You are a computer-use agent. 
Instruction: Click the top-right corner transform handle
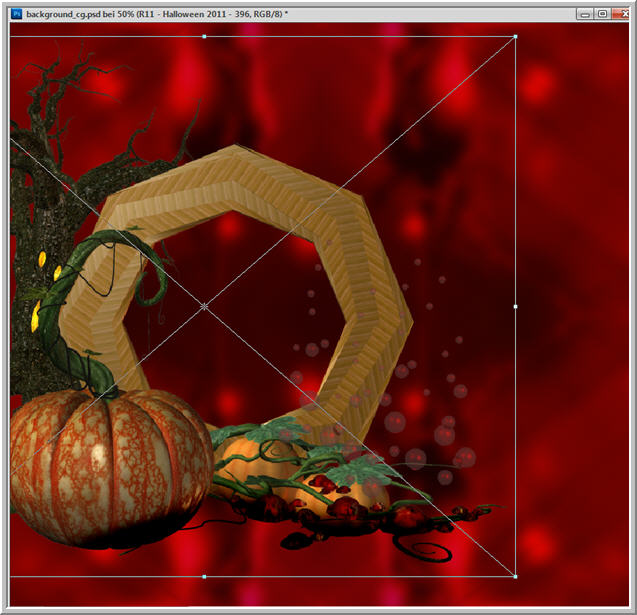pyautogui.click(x=516, y=37)
